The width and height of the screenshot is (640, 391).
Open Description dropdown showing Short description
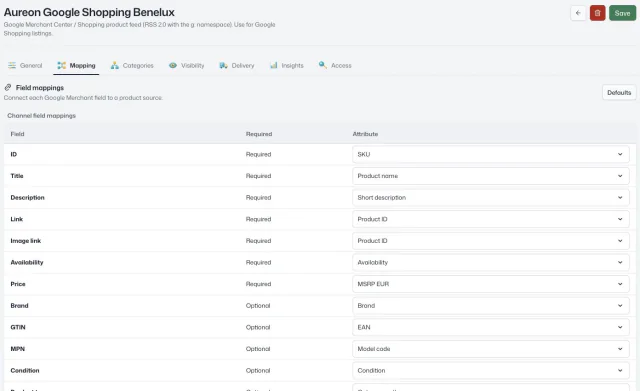click(491, 198)
